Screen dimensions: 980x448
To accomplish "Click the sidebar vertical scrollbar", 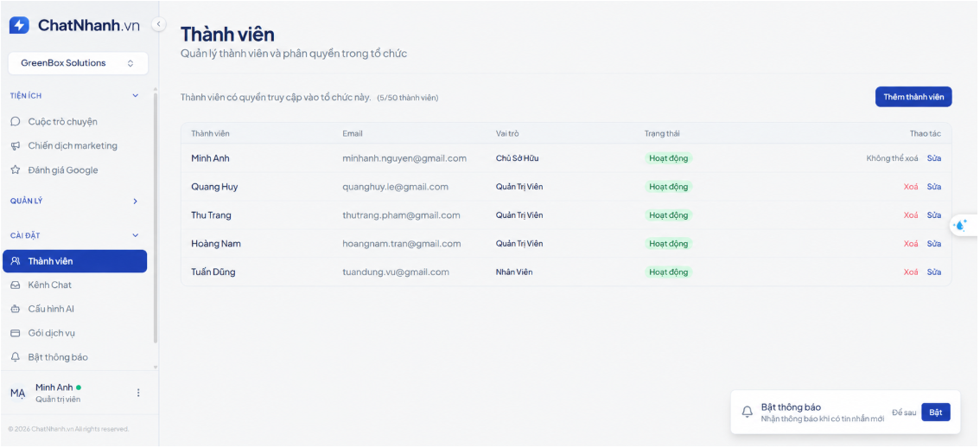I will click(156, 217).
